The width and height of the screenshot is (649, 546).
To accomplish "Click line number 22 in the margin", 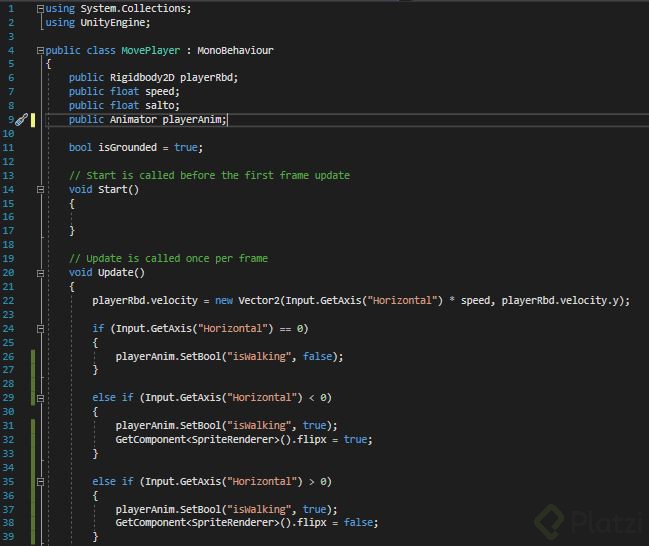I will click(x=8, y=301).
